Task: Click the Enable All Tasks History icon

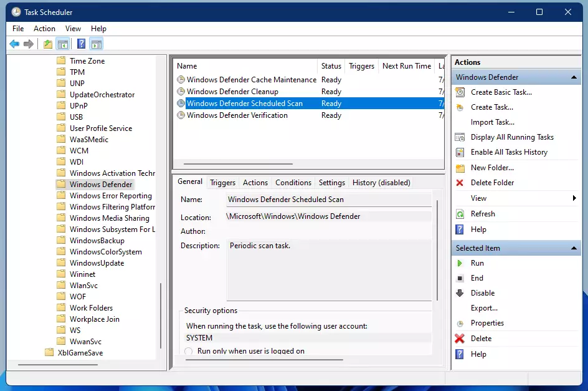Action: pos(460,152)
